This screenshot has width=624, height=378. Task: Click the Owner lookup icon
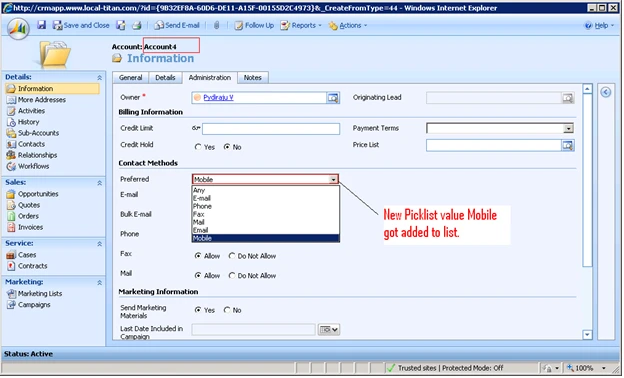tap(333, 98)
